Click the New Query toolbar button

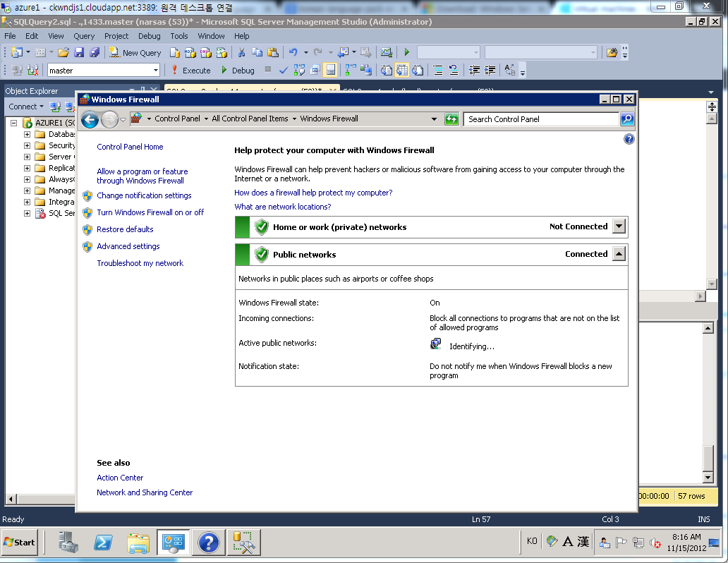pyautogui.click(x=135, y=52)
